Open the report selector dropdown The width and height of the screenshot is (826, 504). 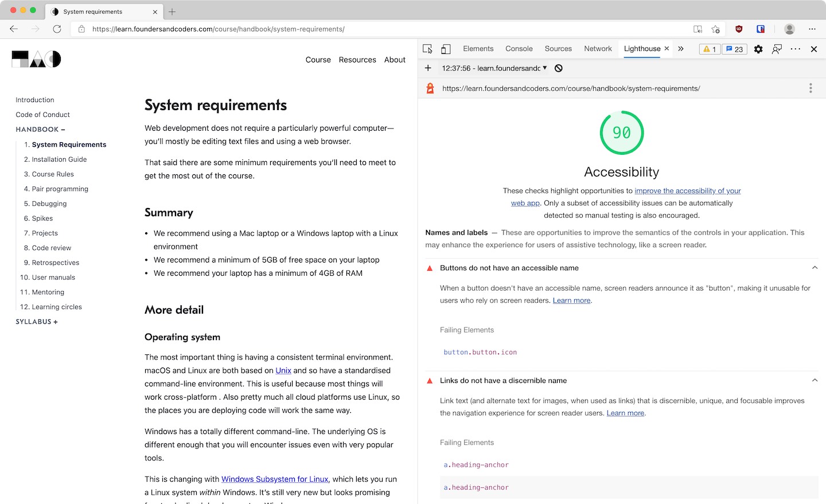tap(494, 68)
